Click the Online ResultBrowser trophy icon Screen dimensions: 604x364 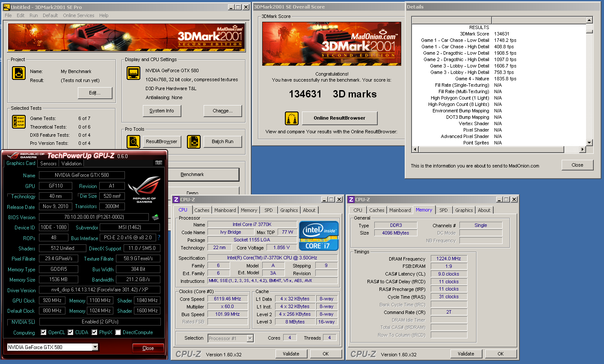pos(292,118)
